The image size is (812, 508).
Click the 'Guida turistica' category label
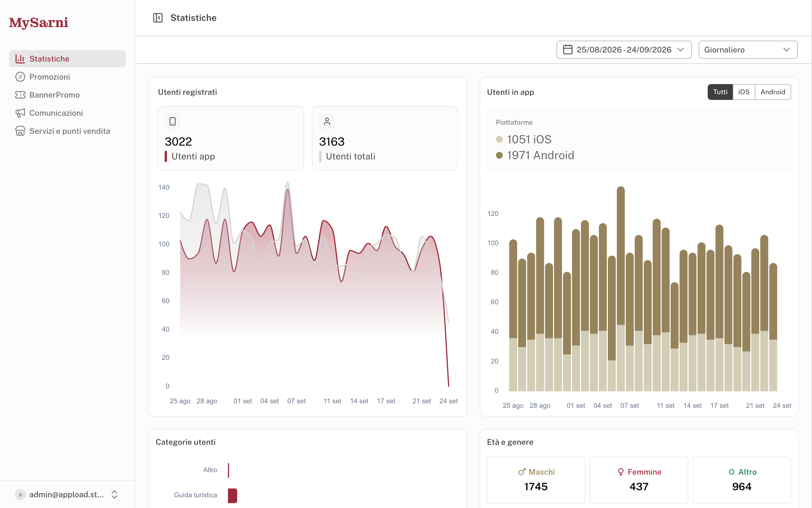coord(195,495)
